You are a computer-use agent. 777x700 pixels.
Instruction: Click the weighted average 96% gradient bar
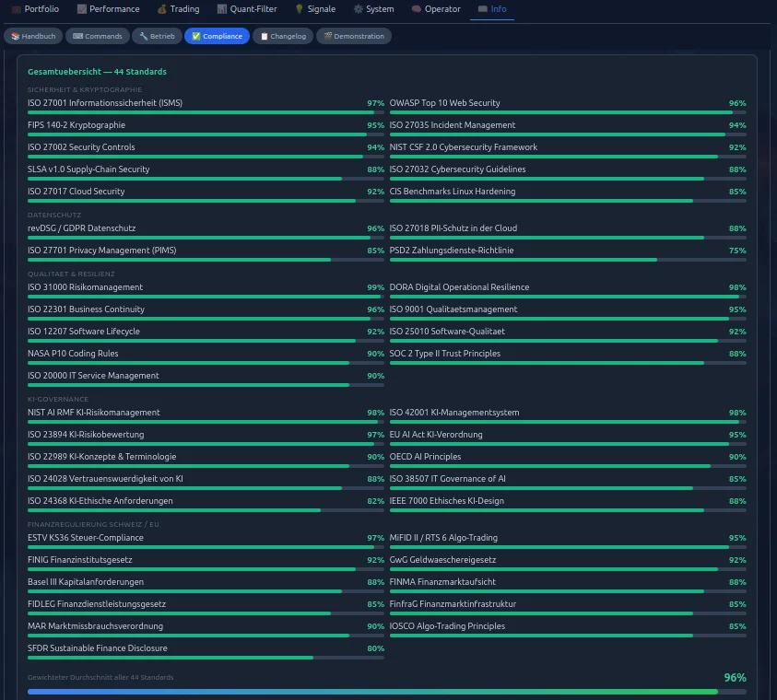point(387,692)
